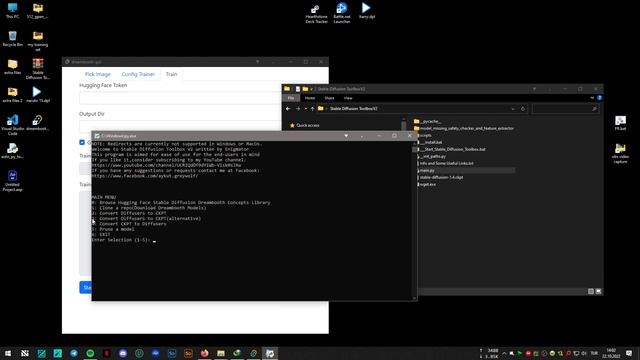Image resolution: width=640 pixels, height=360 pixels.
Task: Open File Explorer taskbar icon
Action: click(x=221, y=353)
